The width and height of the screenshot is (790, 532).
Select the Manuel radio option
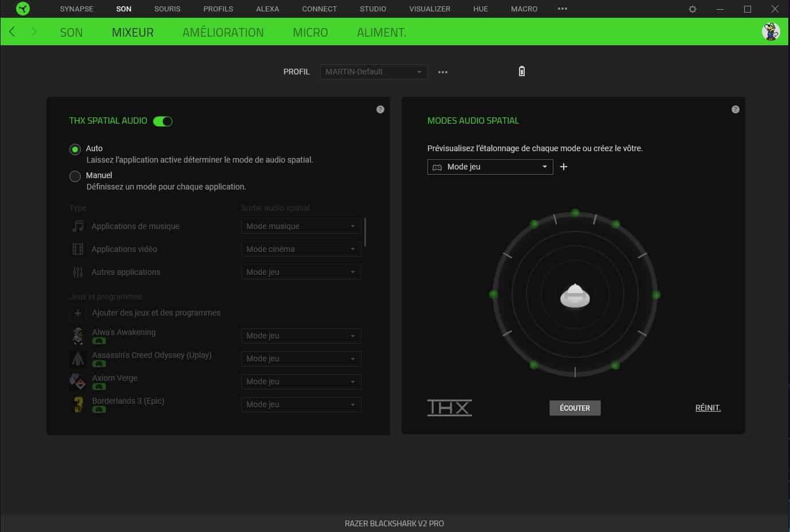tap(75, 176)
